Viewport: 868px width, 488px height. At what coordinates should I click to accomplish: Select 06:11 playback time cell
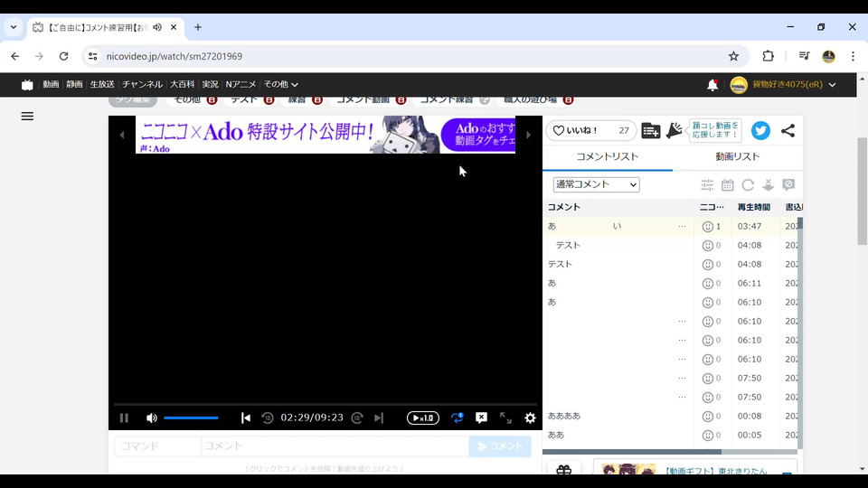click(x=750, y=283)
